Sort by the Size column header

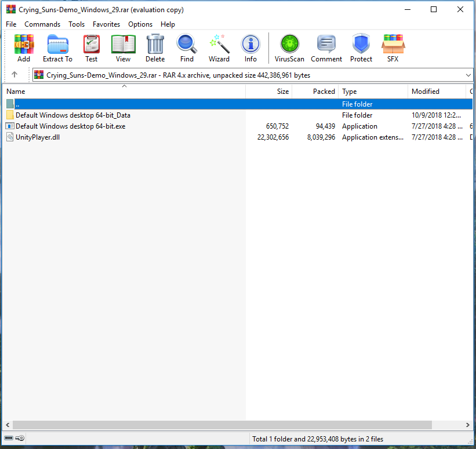[x=268, y=92]
